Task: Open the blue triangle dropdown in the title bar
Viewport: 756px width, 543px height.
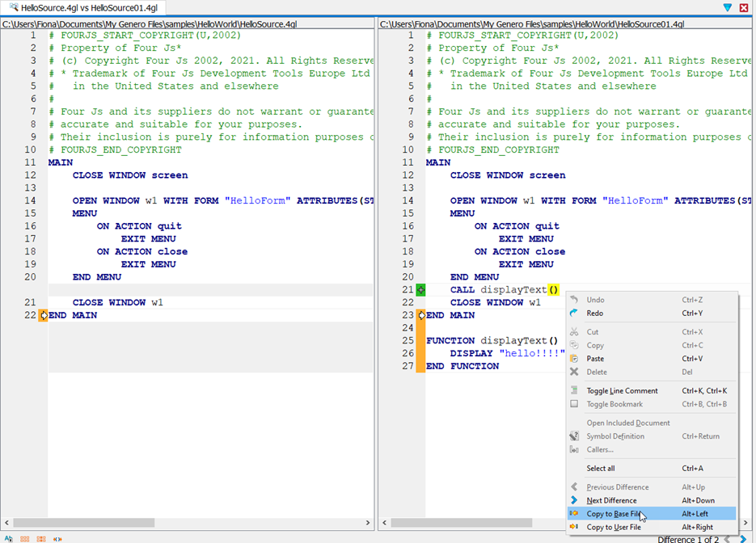Action: click(x=729, y=7)
